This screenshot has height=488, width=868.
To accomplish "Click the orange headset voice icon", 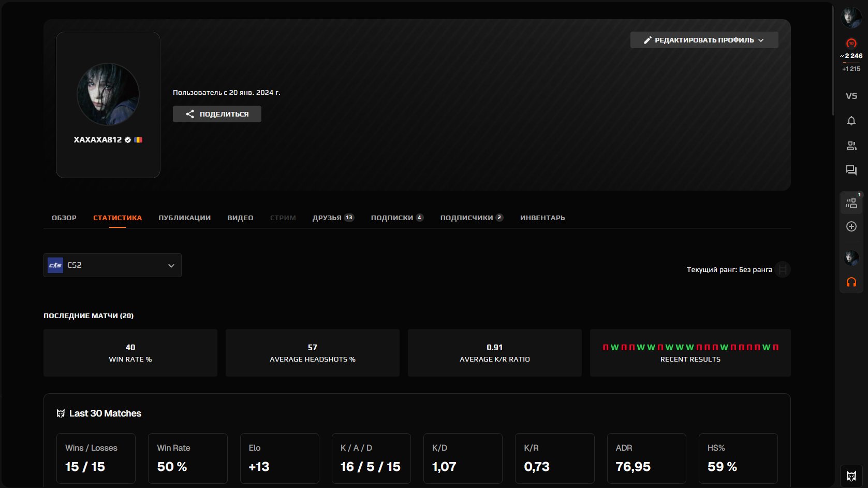I will click(851, 282).
